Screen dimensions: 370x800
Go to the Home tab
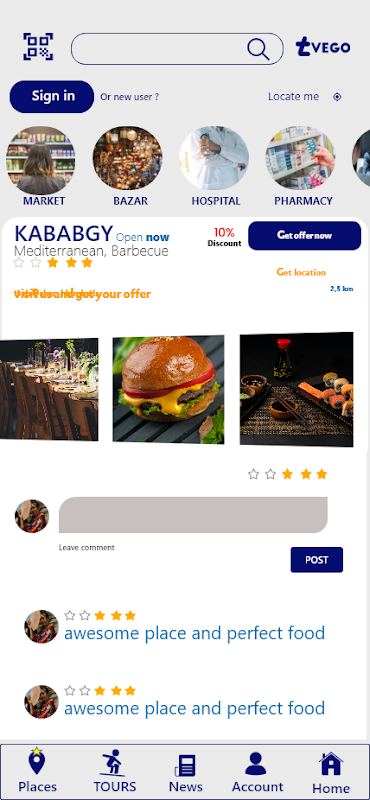(331, 773)
